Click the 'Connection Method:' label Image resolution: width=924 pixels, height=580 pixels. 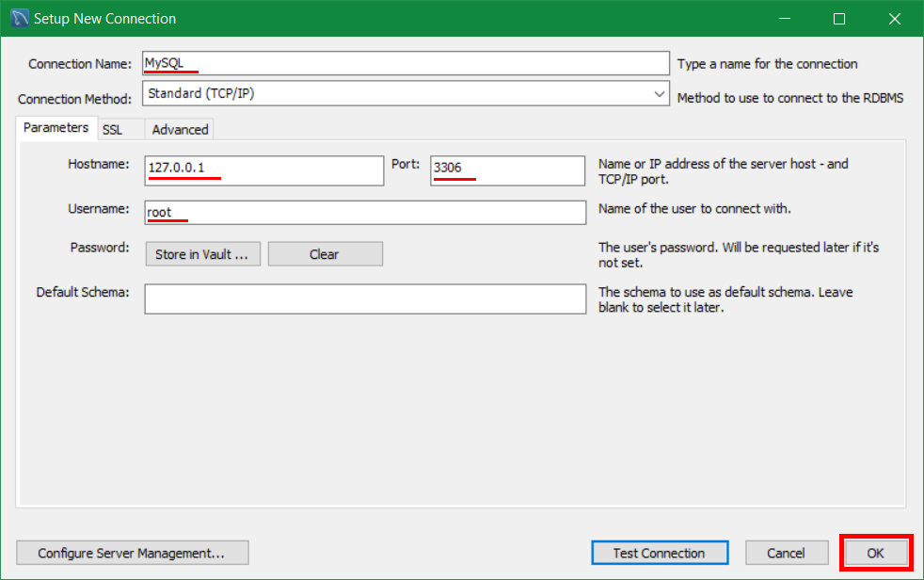75,99
